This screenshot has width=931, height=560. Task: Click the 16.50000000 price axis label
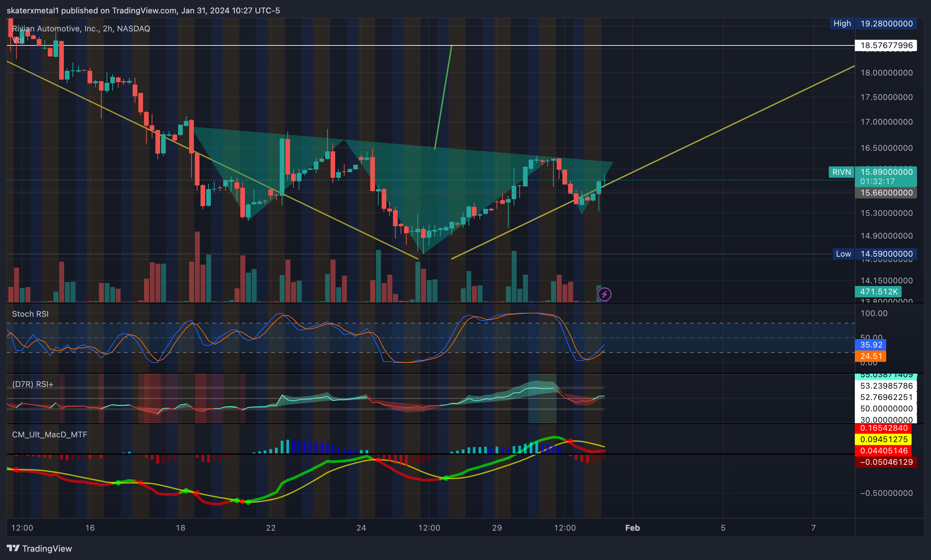[887, 148]
